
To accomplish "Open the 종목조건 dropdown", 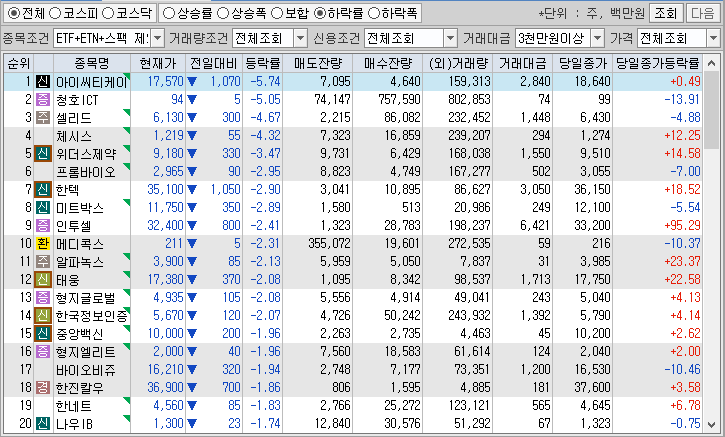I will tap(157, 38).
